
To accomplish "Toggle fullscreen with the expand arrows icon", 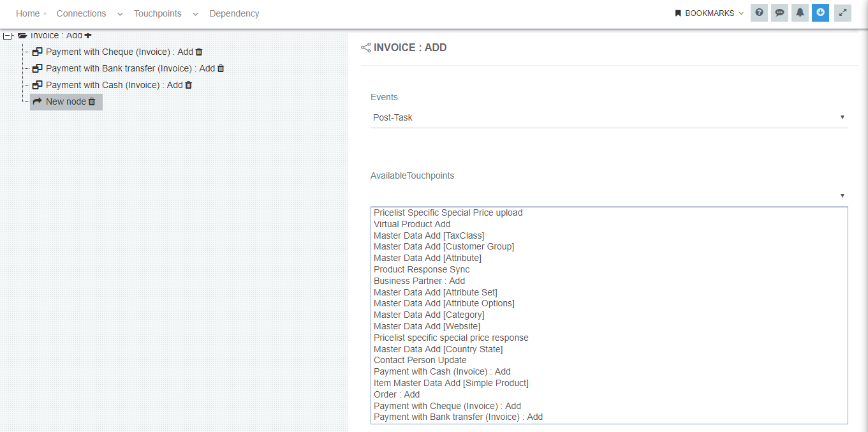I will (x=843, y=13).
